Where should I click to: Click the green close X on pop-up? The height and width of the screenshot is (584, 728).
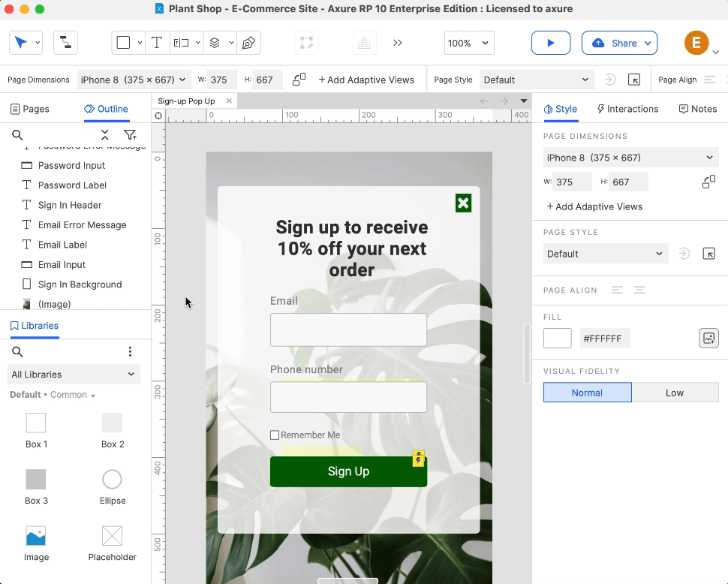[463, 203]
